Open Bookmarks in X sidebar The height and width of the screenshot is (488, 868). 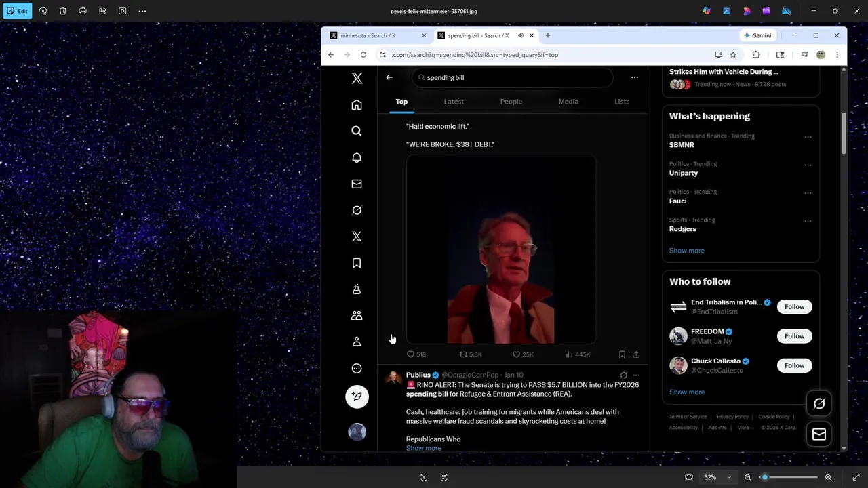click(x=357, y=263)
